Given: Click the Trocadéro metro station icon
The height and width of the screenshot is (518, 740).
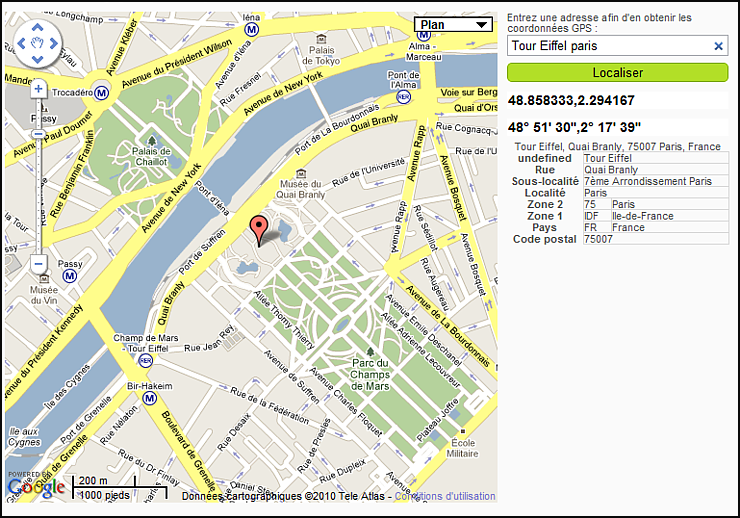Looking at the screenshot, I should tap(101, 92).
